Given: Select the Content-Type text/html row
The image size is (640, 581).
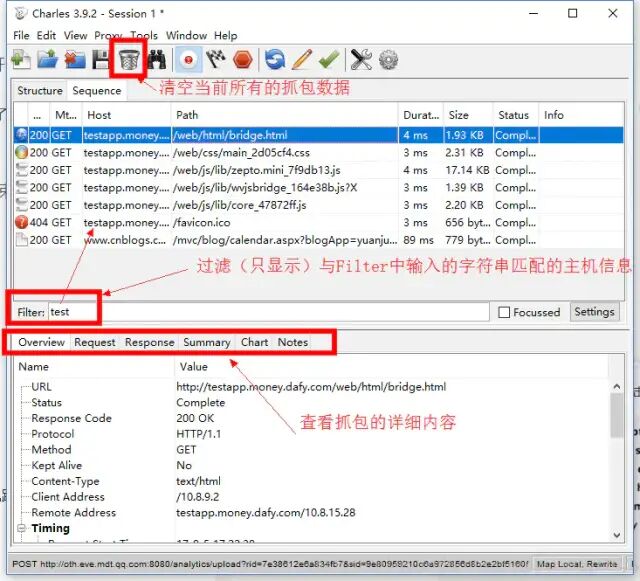Looking at the screenshot, I should 312,481.
